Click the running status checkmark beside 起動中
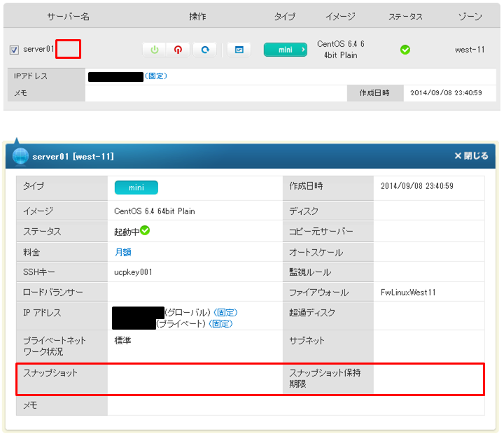Viewport: 504px width, 436px height. click(145, 230)
